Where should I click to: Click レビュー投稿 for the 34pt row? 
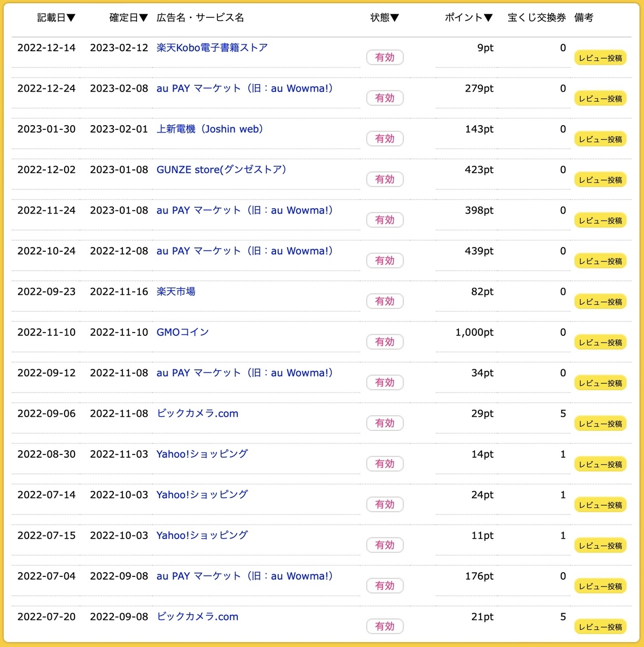(x=600, y=383)
